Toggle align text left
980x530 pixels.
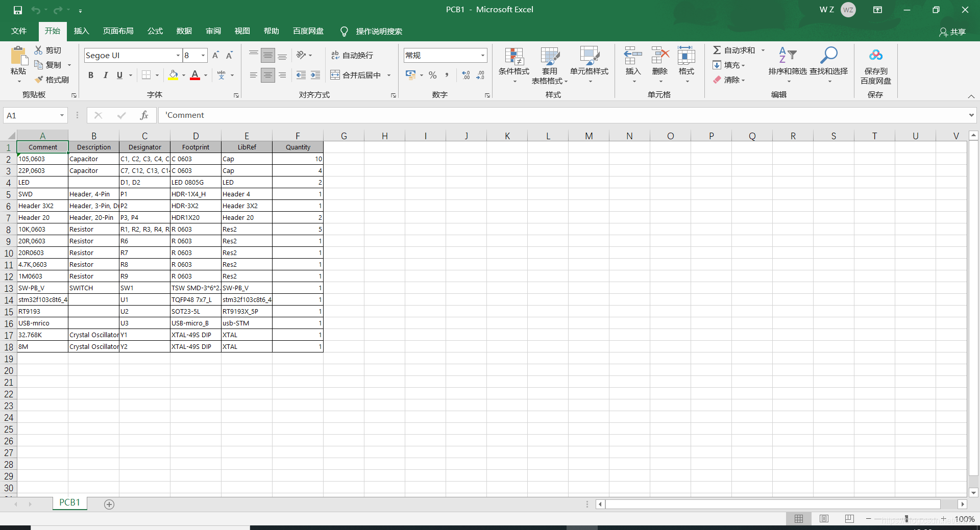click(x=254, y=75)
